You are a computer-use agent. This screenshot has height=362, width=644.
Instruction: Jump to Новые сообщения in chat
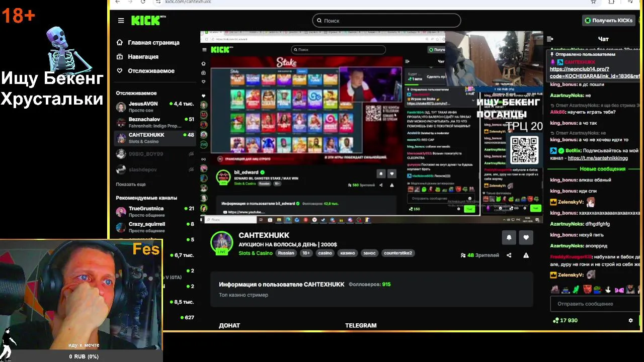click(602, 169)
